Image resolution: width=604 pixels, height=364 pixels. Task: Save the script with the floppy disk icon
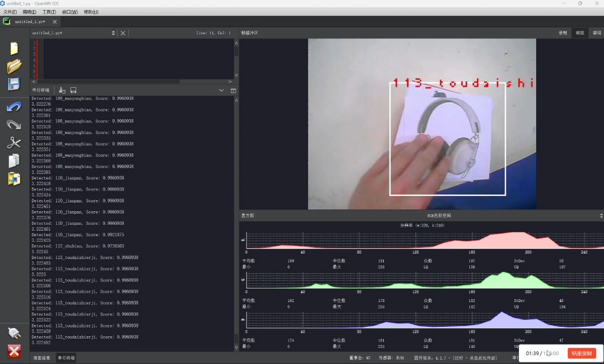click(14, 84)
